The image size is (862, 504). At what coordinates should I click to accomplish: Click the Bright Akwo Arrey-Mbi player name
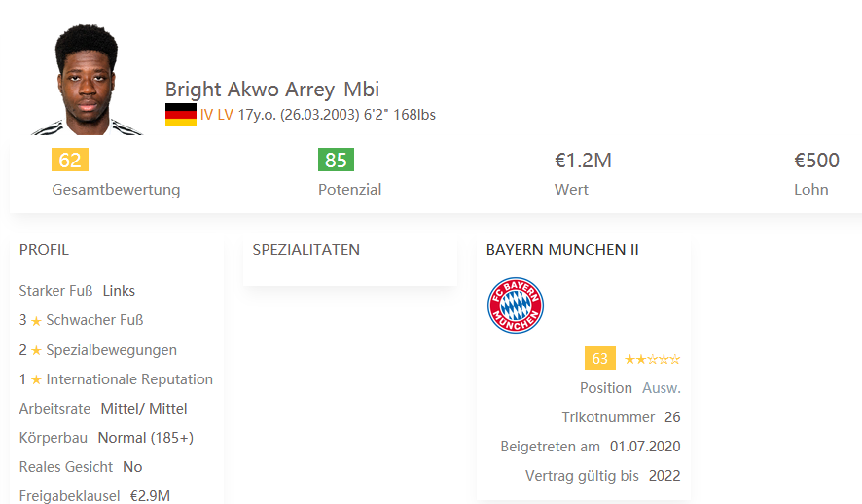pos(272,90)
